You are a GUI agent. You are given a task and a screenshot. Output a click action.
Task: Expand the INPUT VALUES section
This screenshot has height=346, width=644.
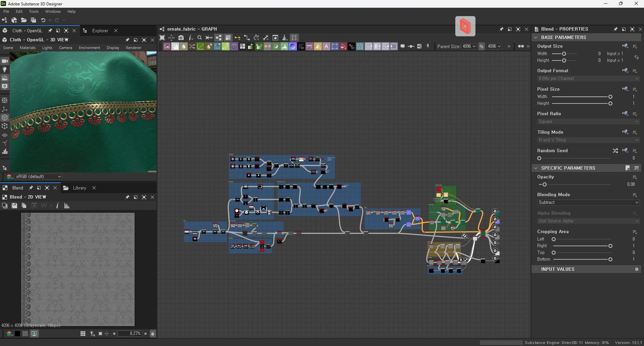[536, 269]
